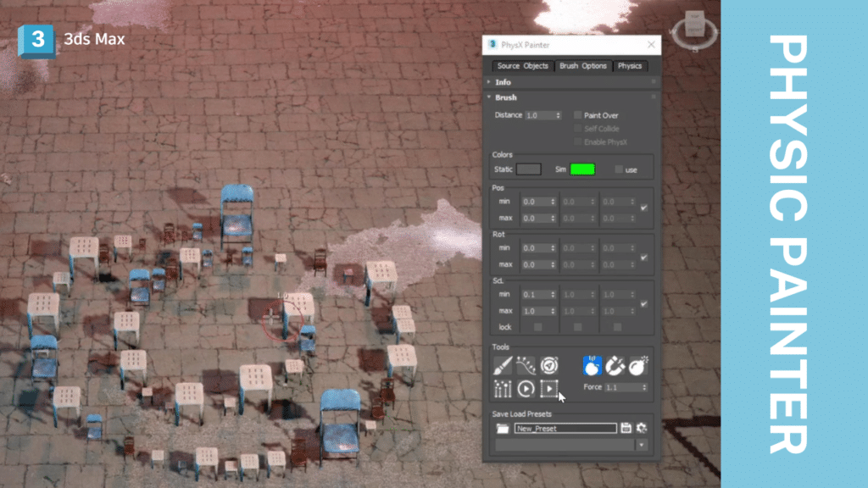Click the 3ds Max logo icon
The image size is (868, 488).
[x=36, y=40]
